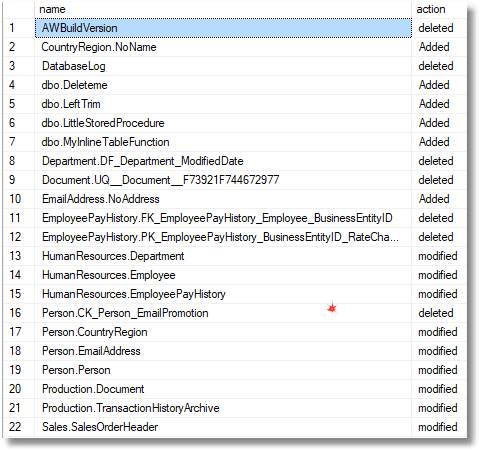
Task: Select Document.UQ__Document__F73921F744672977 cell
Action: [x=223, y=180]
